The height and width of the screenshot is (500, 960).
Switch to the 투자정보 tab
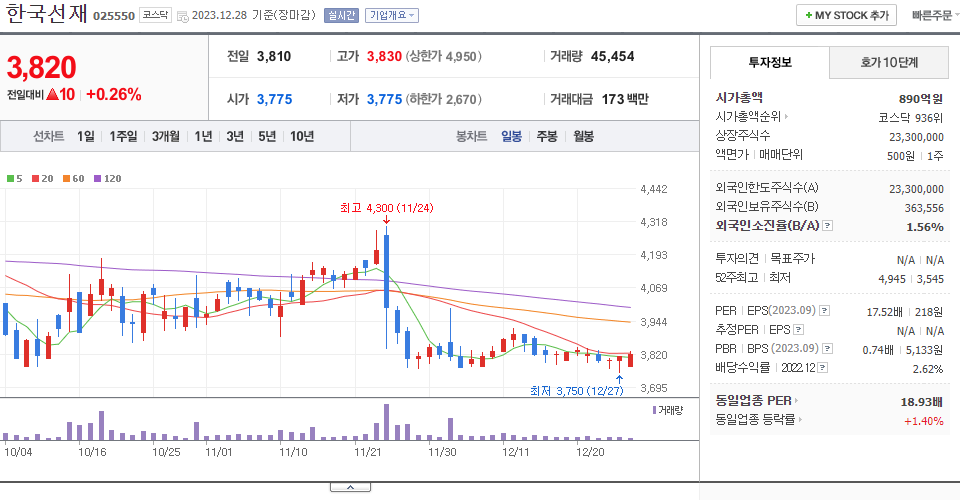(770, 62)
